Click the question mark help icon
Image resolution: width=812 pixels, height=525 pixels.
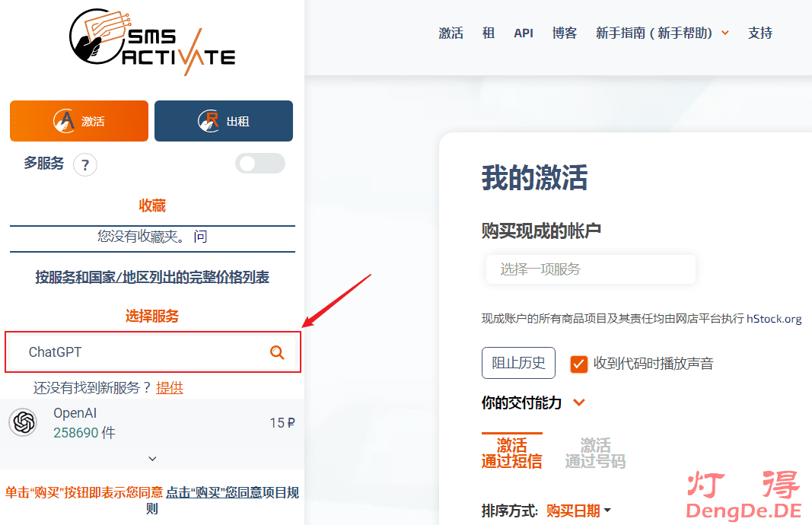[85, 164]
